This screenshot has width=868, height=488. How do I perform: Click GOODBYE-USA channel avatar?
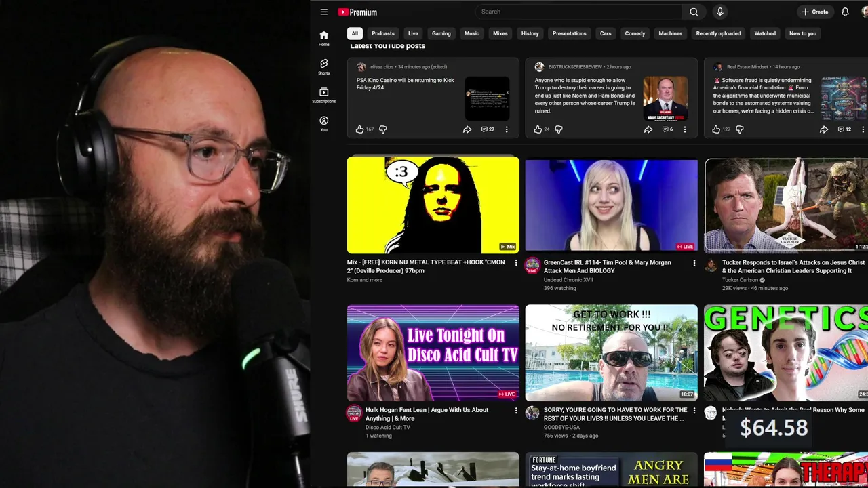[532, 412]
